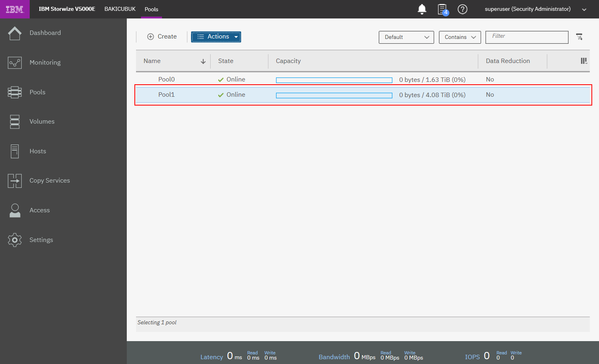Expand the superuser account menu chevron
599x364 pixels.
pyautogui.click(x=584, y=10)
